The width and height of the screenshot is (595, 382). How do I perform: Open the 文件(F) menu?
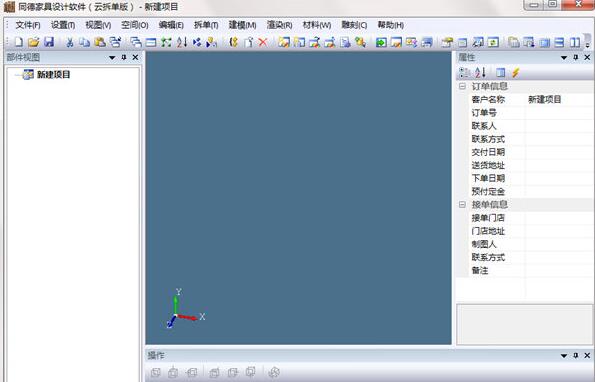[28, 25]
